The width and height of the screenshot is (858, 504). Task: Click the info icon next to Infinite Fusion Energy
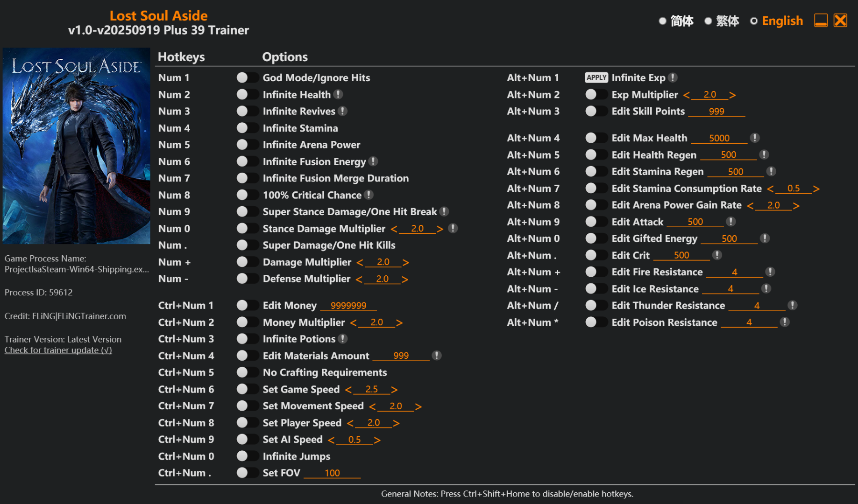[373, 161]
